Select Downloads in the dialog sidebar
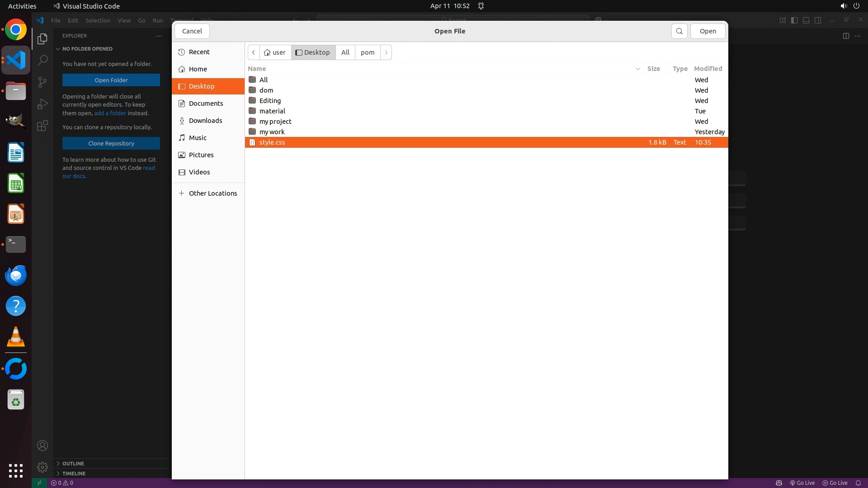The width and height of the screenshot is (868, 488). [205, 121]
